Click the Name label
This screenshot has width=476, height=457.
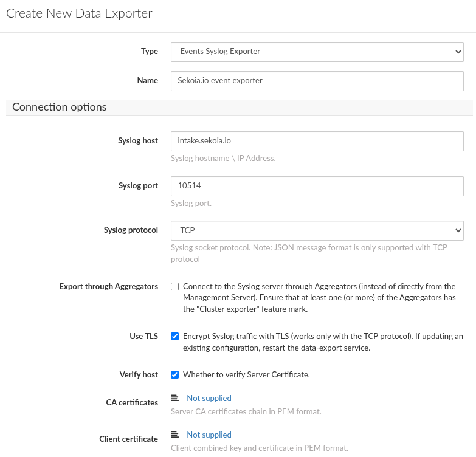(x=148, y=80)
